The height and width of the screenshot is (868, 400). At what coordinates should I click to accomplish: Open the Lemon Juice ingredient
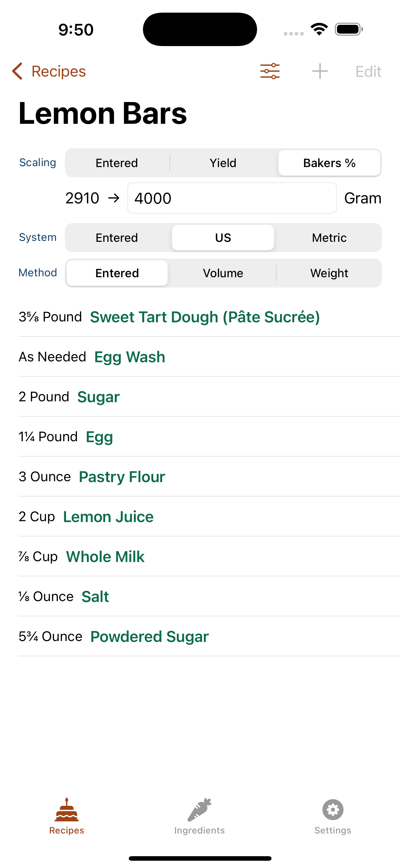click(108, 517)
